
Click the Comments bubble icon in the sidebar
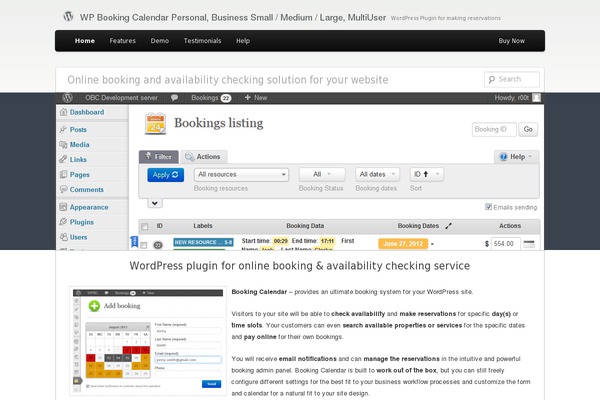(x=63, y=189)
